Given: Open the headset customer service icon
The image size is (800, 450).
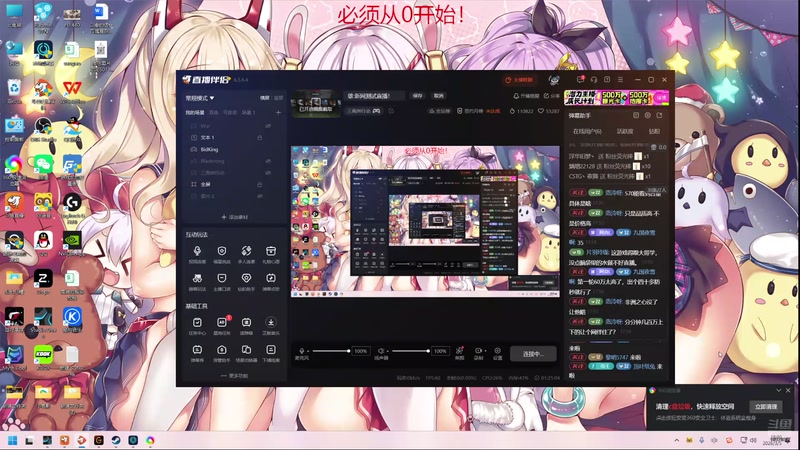Looking at the screenshot, I should tap(594, 80).
